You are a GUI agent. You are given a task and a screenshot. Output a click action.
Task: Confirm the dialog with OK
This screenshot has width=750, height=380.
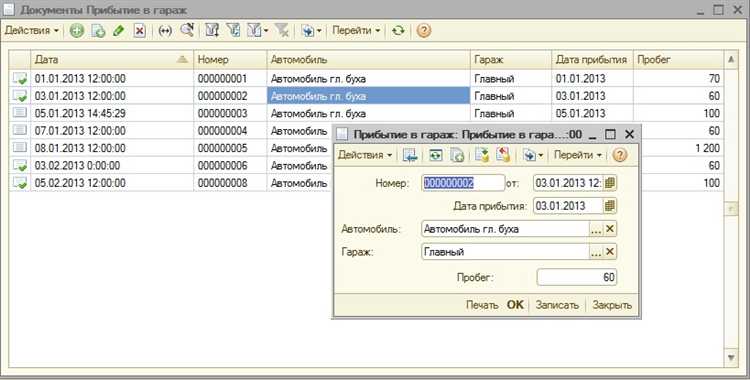[x=515, y=305]
